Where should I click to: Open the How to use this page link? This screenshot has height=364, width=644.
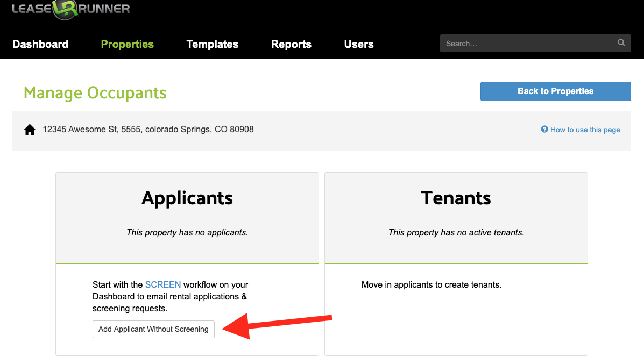(x=585, y=130)
